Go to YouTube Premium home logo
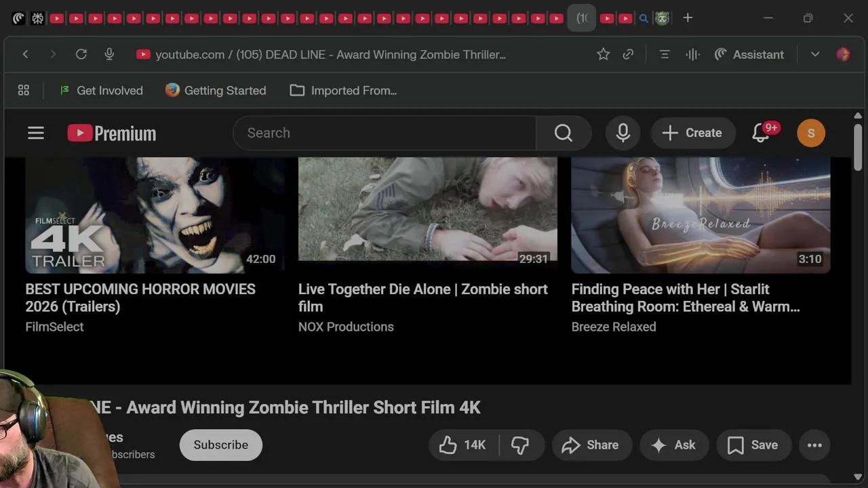 coord(112,133)
